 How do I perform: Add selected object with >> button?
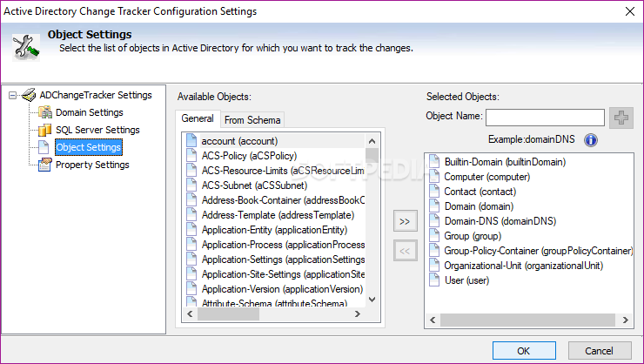pyautogui.click(x=405, y=221)
